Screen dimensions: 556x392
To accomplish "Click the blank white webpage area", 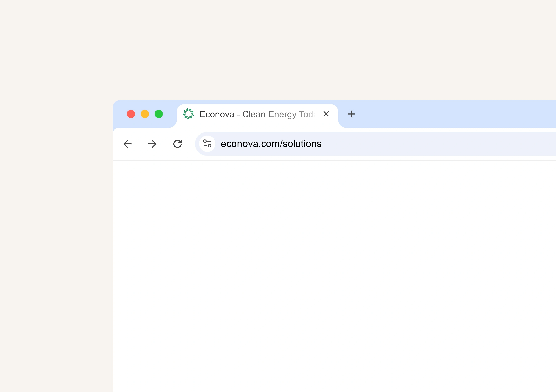I will click(334, 266).
